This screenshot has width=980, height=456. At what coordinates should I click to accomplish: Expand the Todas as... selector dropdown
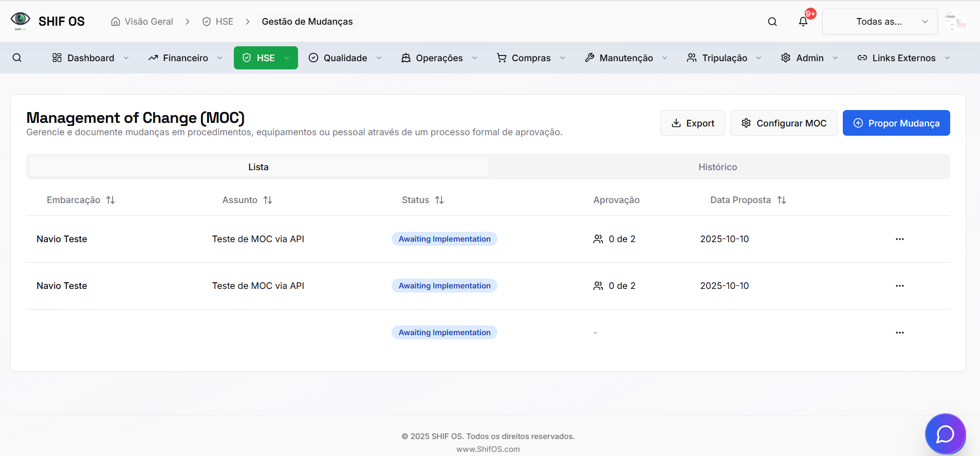[880, 22]
